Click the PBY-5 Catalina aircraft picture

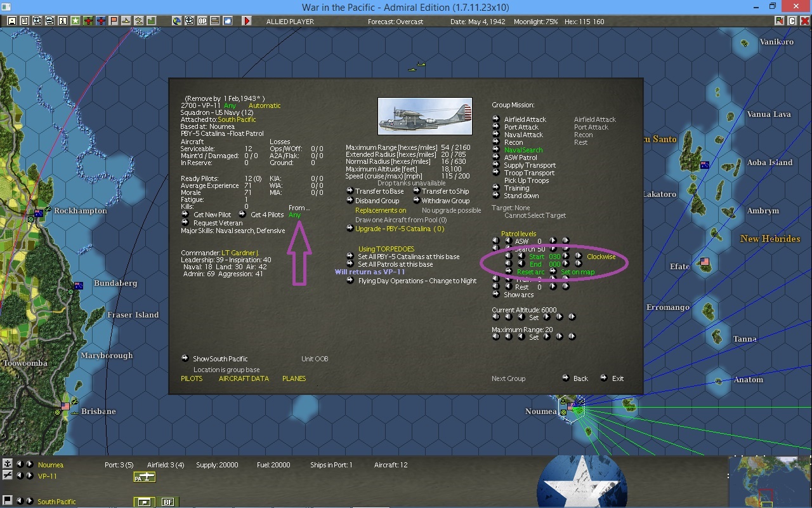(425, 116)
